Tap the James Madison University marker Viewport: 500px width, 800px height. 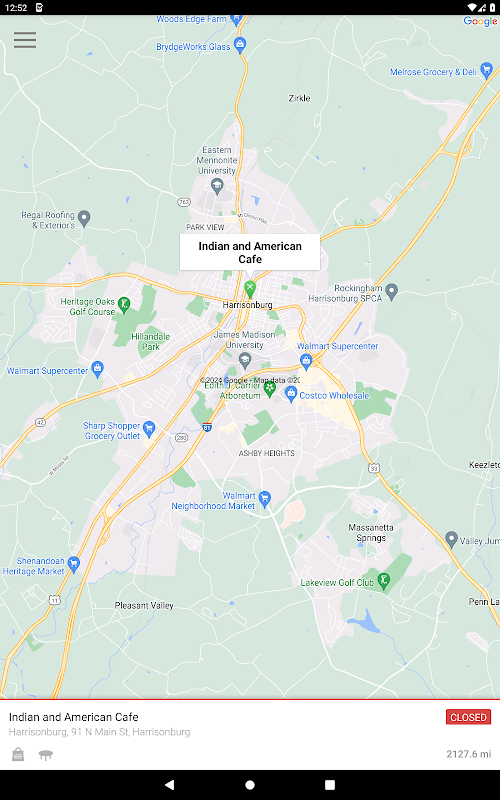(245, 360)
